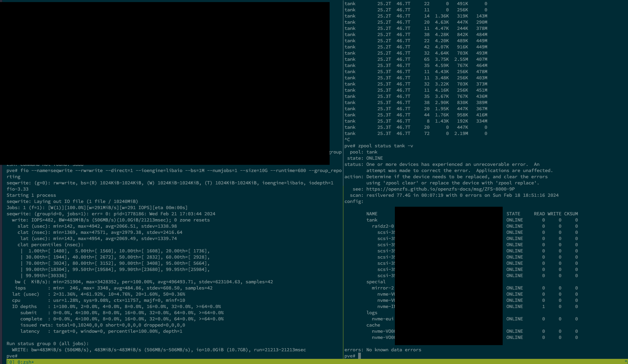Click the '143M' write bandwidth value
This screenshot has width=628, height=364.
tap(482, 16)
